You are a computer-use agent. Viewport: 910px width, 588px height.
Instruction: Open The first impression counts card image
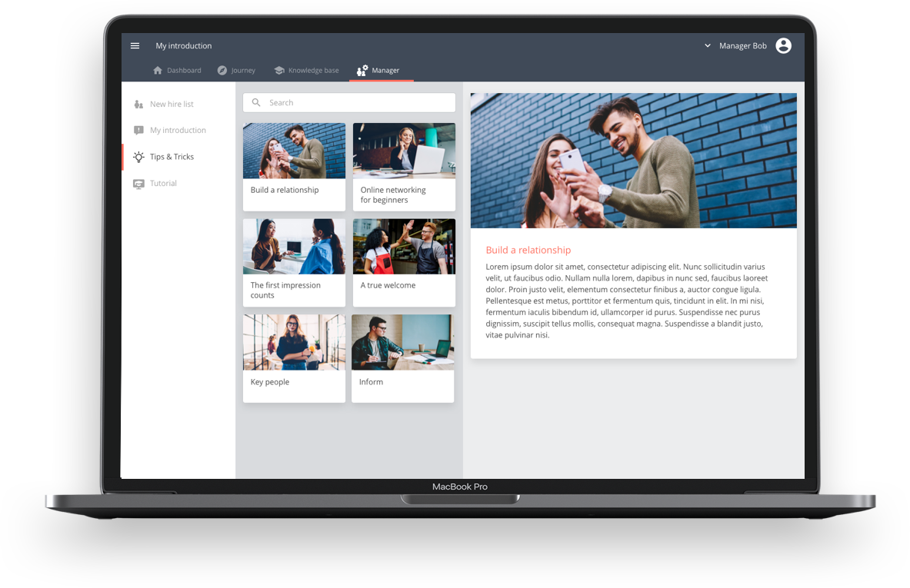pyautogui.click(x=295, y=247)
